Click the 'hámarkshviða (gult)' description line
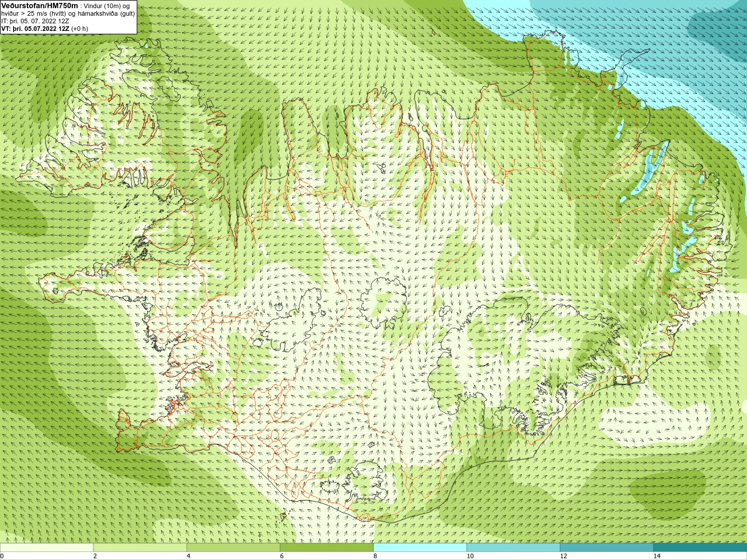The image size is (747, 560). [68, 13]
